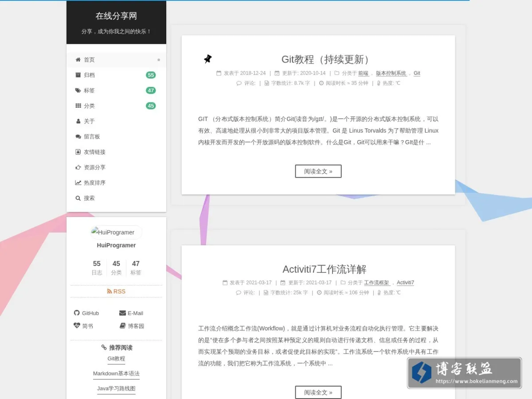Click the folder icon in Activiti7 post meta
532x399 pixels.
point(343,282)
